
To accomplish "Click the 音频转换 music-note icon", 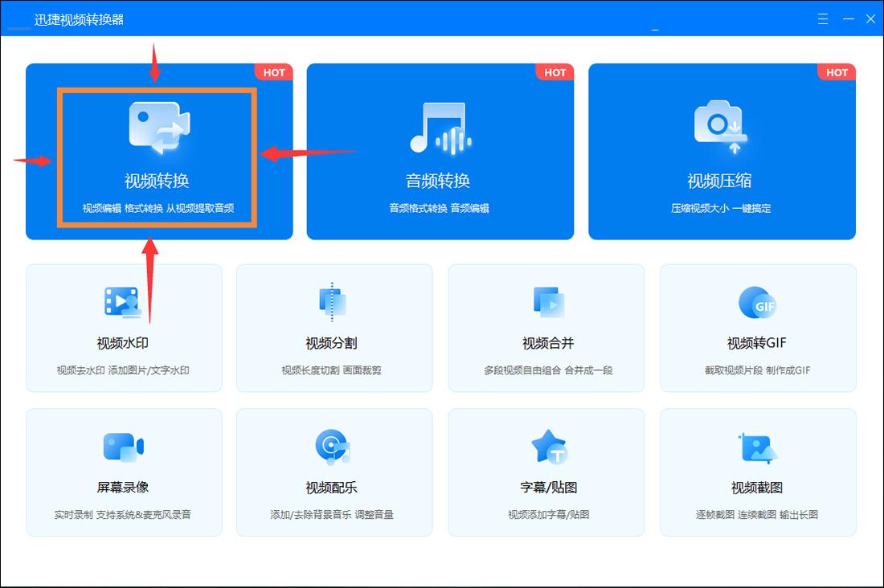I will (440, 129).
